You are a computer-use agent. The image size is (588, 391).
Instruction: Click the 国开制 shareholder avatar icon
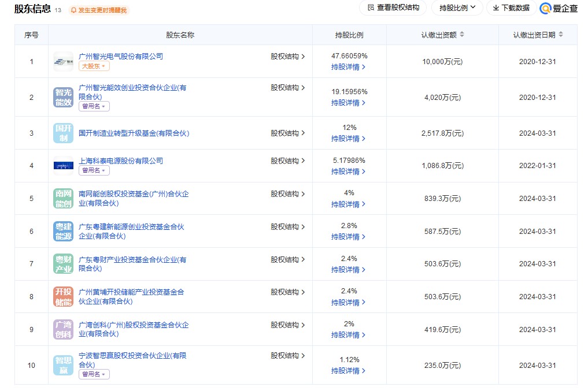(x=63, y=133)
